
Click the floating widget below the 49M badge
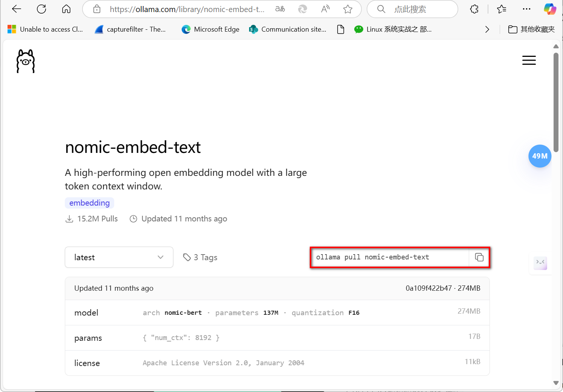[x=540, y=262]
